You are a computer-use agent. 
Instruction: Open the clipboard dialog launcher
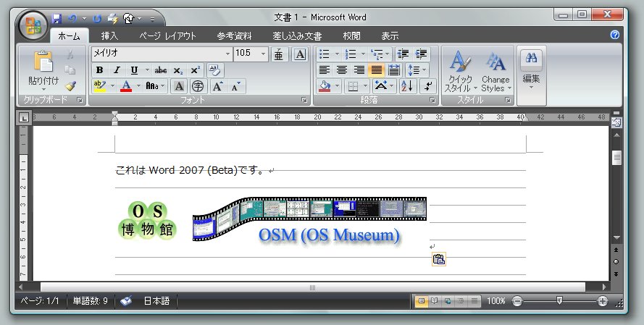pyautogui.click(x=80, y=100)
